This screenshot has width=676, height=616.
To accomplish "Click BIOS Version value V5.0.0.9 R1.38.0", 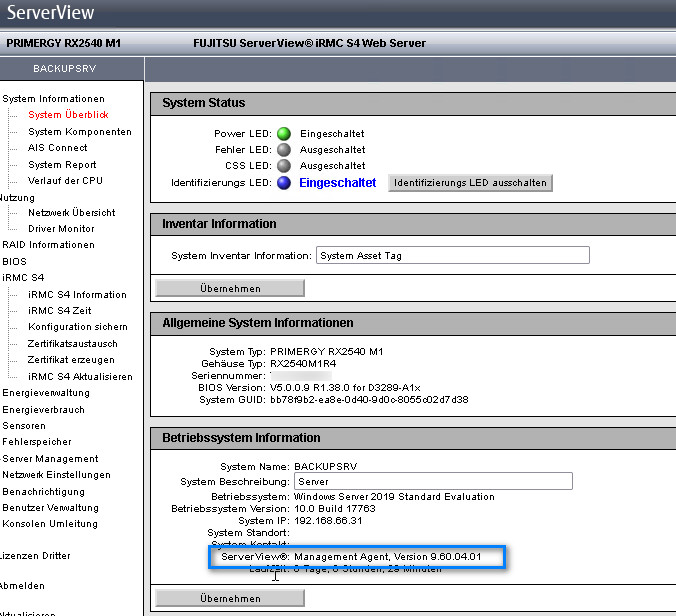I will [345, 388].
